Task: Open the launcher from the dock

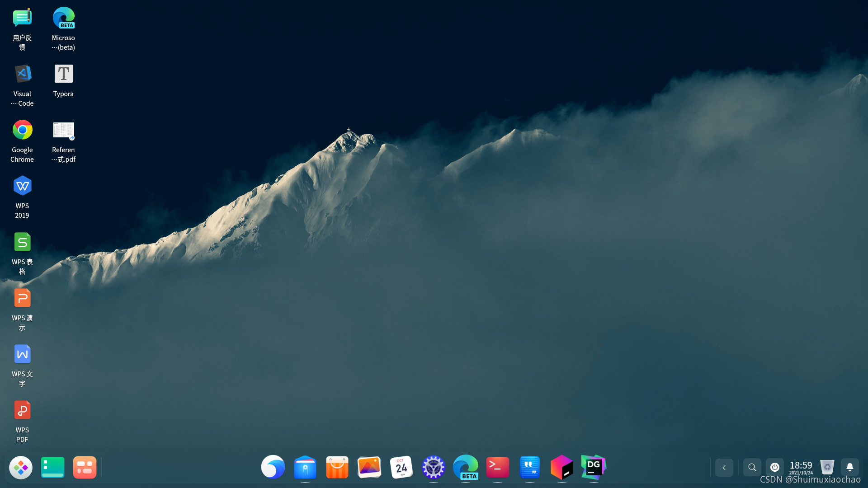Action: 21,467
